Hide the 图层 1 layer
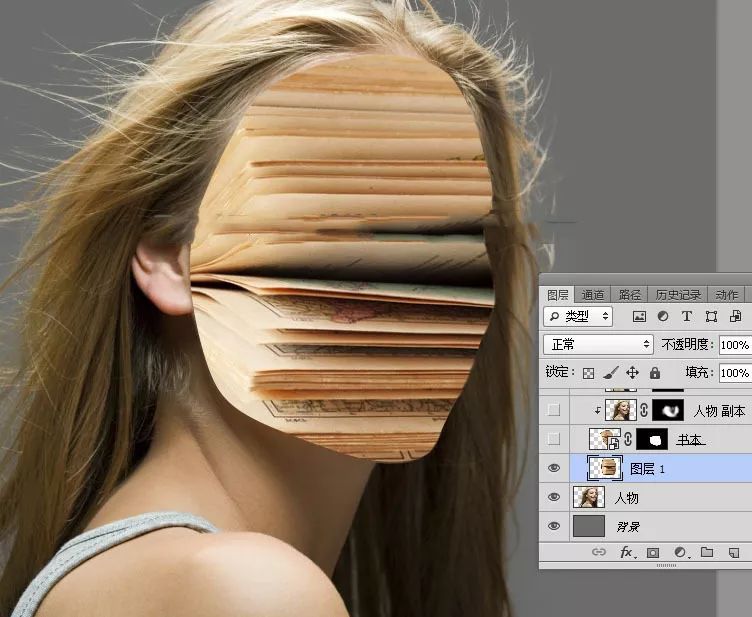Viewport: 752px width, 617px height. click(554, 468)
